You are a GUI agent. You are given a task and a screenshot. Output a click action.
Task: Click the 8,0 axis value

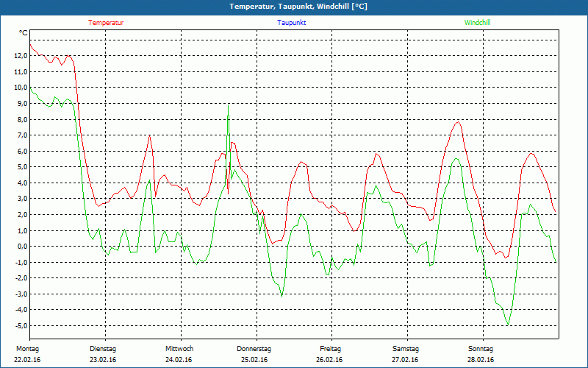tap(22, 119)
